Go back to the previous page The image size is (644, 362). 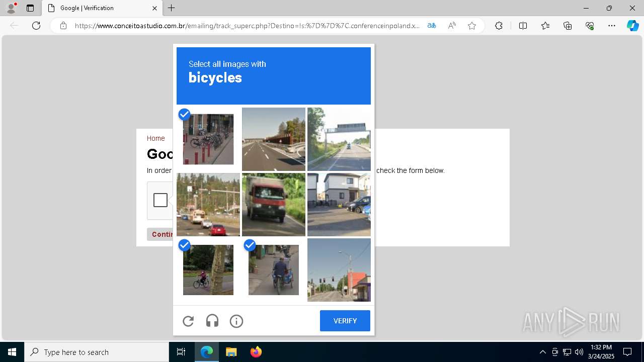[14, 26]
